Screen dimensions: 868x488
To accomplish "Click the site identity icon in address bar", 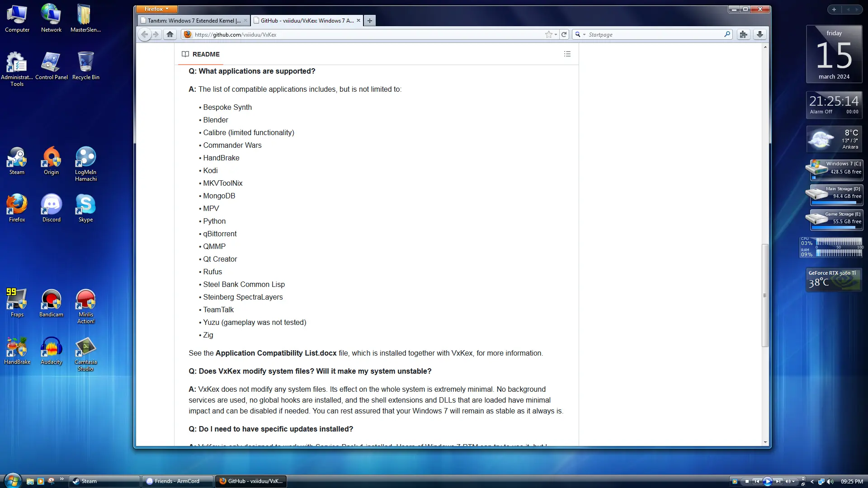I will coord(188,34).
